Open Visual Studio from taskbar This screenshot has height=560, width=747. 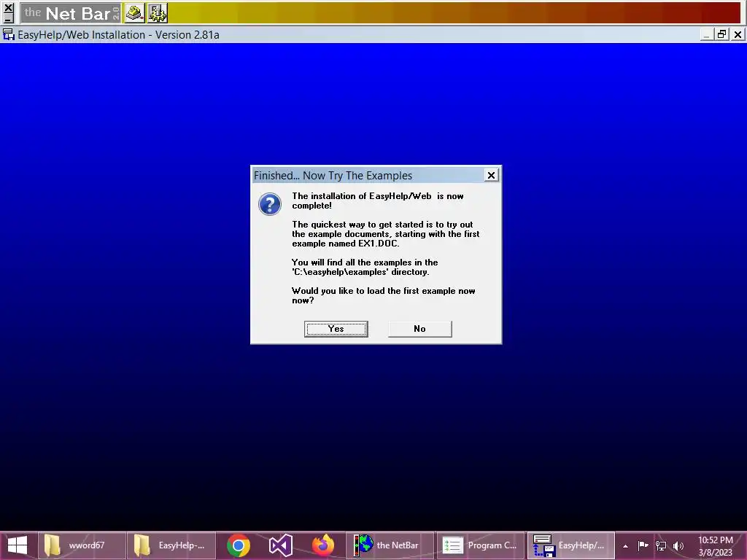(281, 545)
